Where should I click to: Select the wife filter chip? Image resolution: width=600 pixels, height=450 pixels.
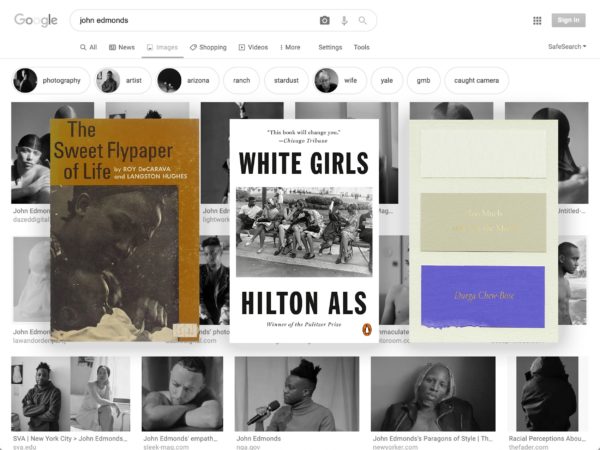pyautogui.click(x=339, y=80)
